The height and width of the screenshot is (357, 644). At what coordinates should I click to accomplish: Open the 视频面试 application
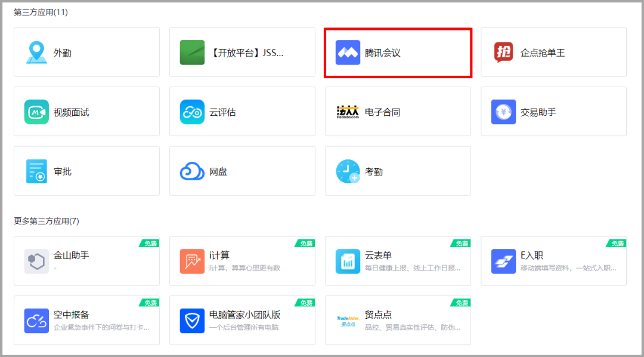pos(86,112)
